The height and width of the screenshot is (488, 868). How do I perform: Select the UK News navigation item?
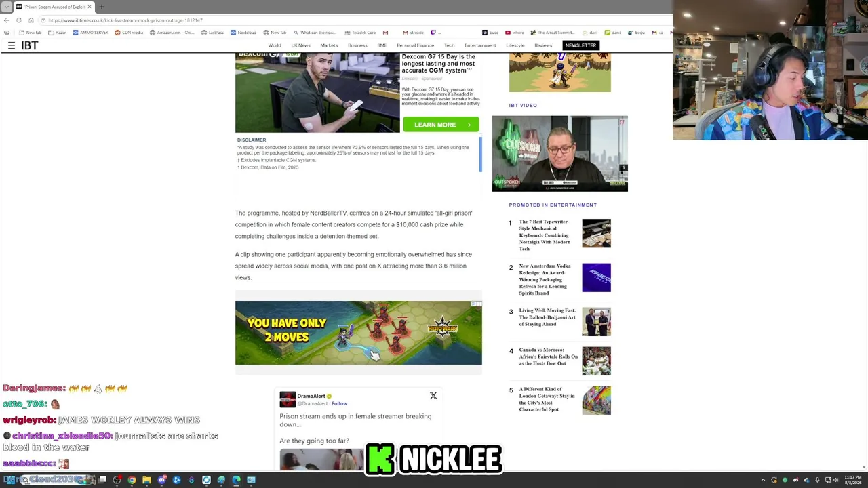[x=300, y=45]
